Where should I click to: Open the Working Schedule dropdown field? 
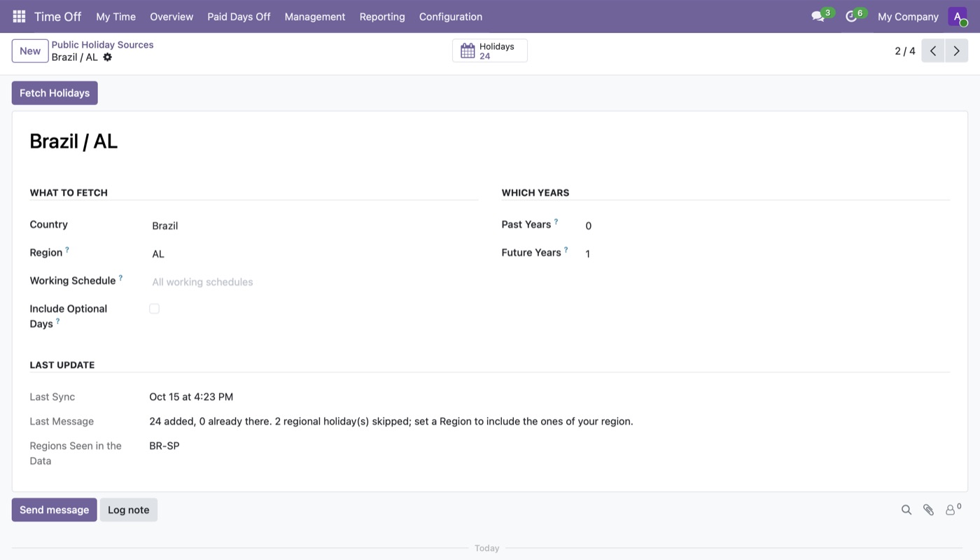click(314, 282)
